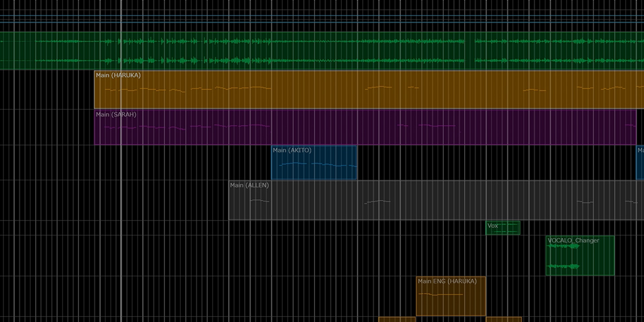Select the partial orange clip under the Vox clip
This screenshot has height=322, width=644.
click(x=503, y=319)
